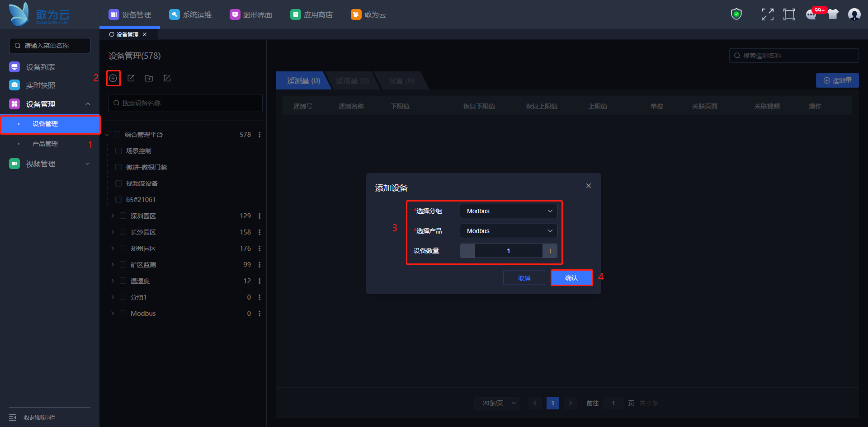868x427 pixels.
Task: Cancel the dialog with 取消 button
Action: (524, 278)
